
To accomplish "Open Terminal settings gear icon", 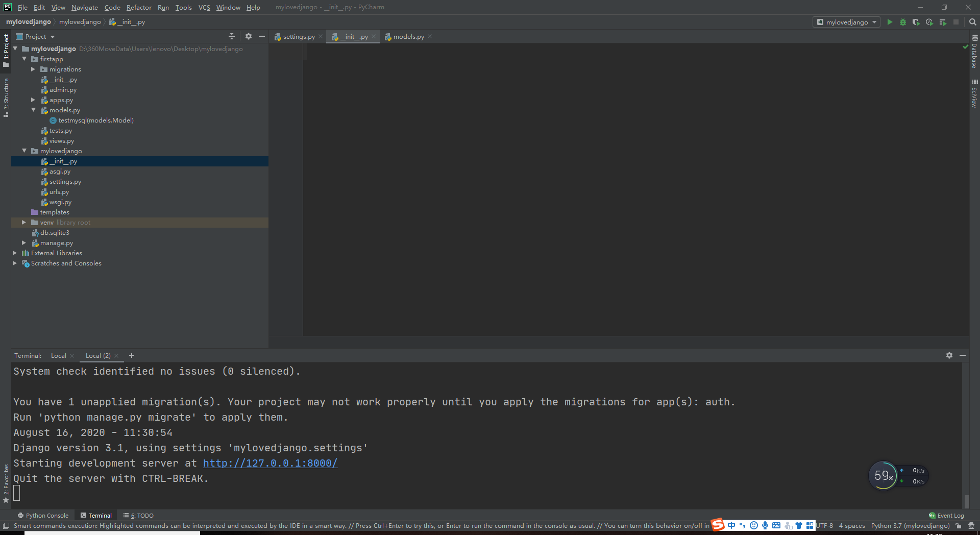I will pyautogui.click(x=949, y=355).
